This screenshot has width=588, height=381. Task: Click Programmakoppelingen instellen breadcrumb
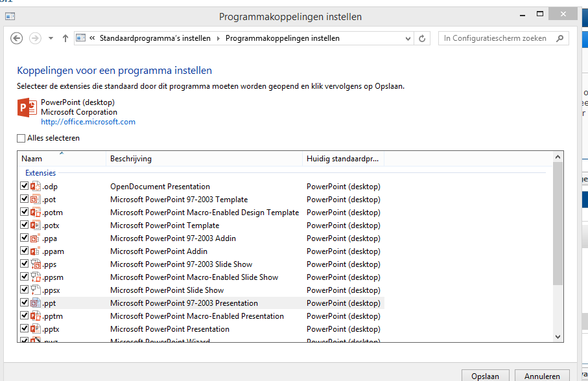[283, 38]
